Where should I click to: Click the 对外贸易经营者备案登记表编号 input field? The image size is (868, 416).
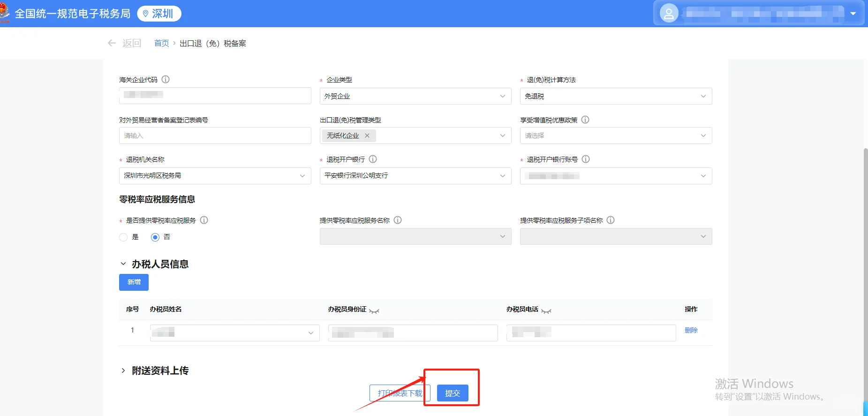215,136
